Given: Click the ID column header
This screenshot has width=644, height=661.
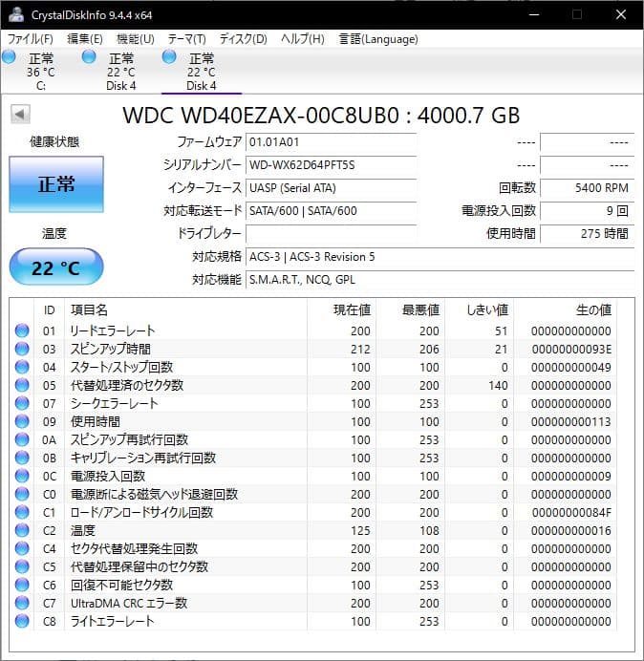Looking at the screenshot, I should point(50,309).
